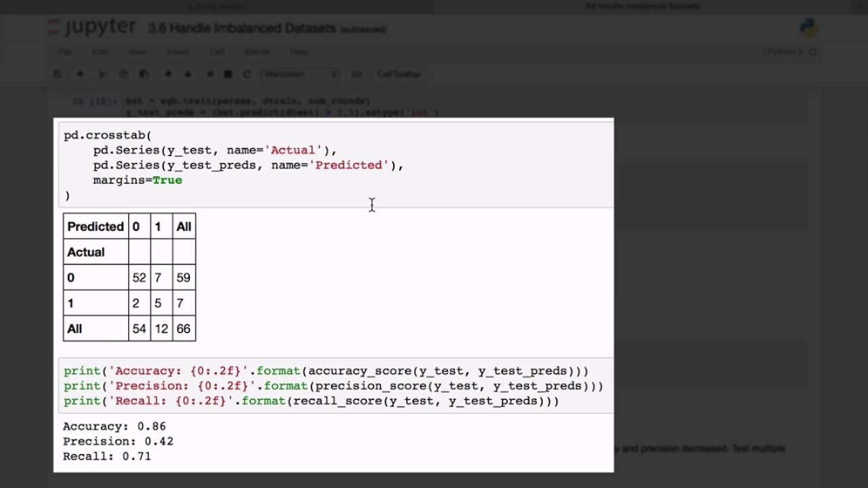The image size is (868, 488).
Task: Open the Insert menu
Action: point(178,52)
